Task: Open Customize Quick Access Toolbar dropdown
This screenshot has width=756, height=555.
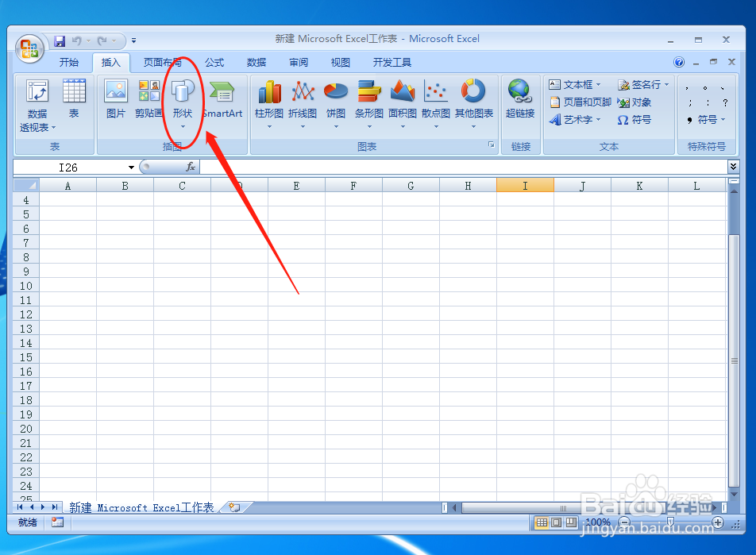Action: (133, 41)
